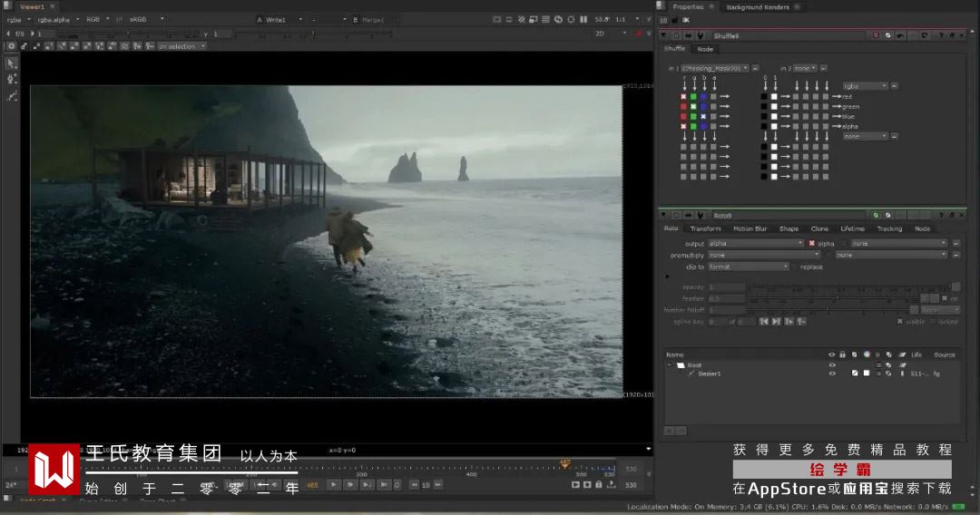Open the clip to format dropdown
Screen dimensions: 980x515
[748, 267]
